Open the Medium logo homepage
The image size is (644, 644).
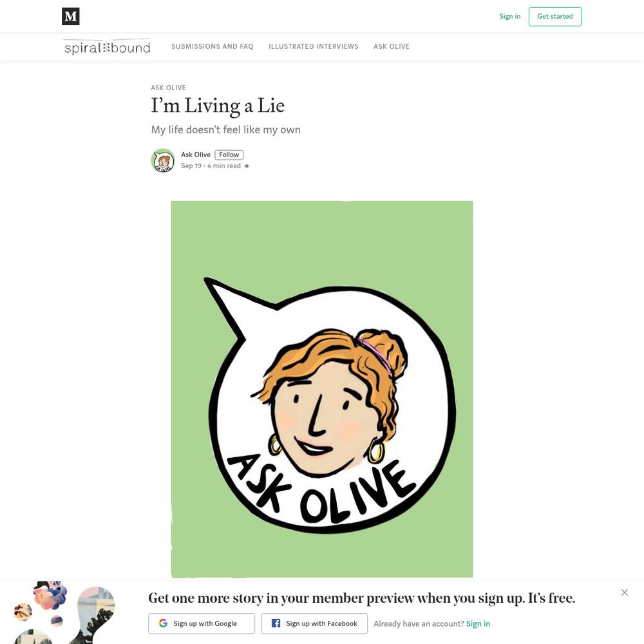[71, 17]
